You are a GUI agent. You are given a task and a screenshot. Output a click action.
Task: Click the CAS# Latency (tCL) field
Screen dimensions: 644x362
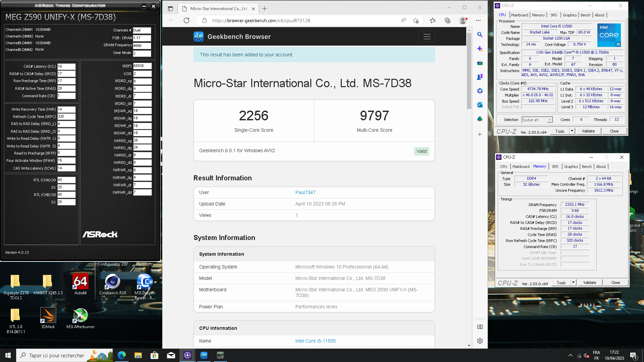coord(66,66)
